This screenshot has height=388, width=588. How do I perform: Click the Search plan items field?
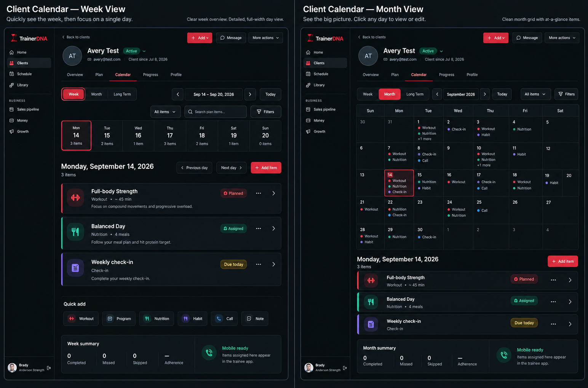(216, 112)
